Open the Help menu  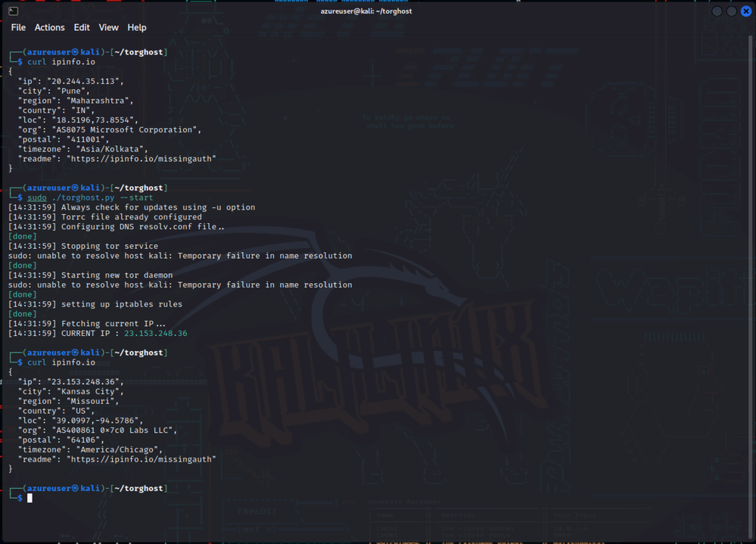(137, 27)
